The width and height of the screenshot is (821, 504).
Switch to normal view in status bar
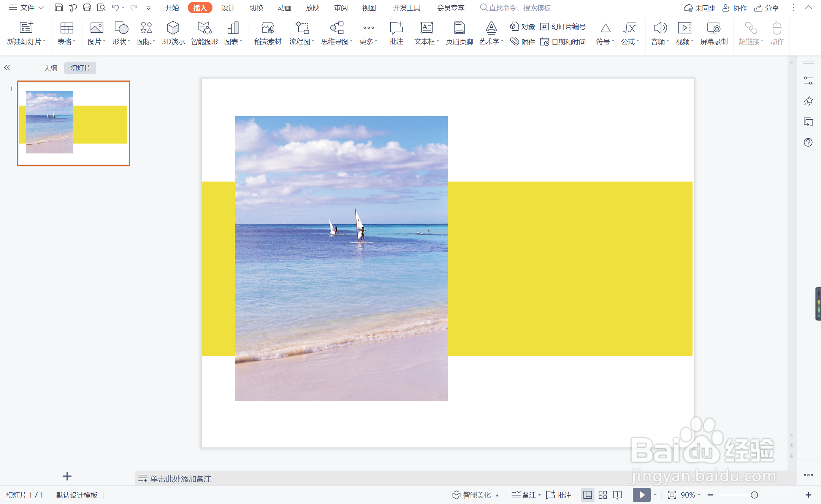coord(588,495)
